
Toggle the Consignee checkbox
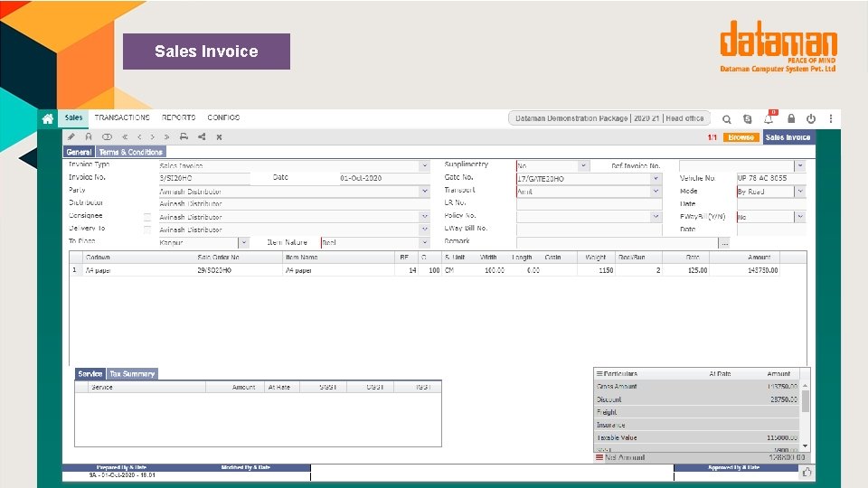point(147,217)
